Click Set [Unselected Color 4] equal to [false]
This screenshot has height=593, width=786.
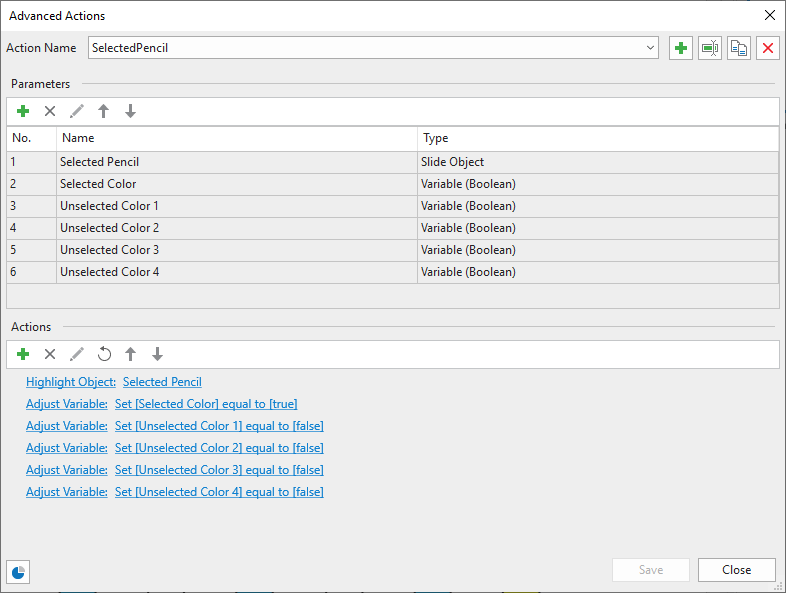pyautogui.click(x=219, y=492)
